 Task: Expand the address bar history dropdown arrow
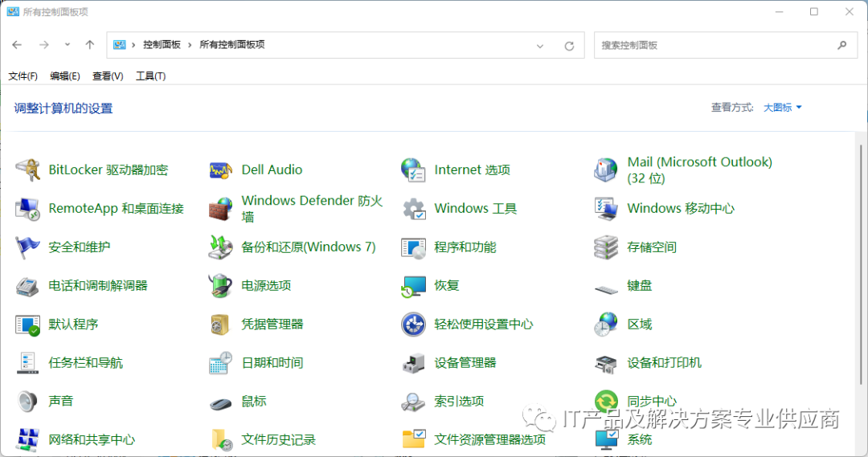click(540, 46)
